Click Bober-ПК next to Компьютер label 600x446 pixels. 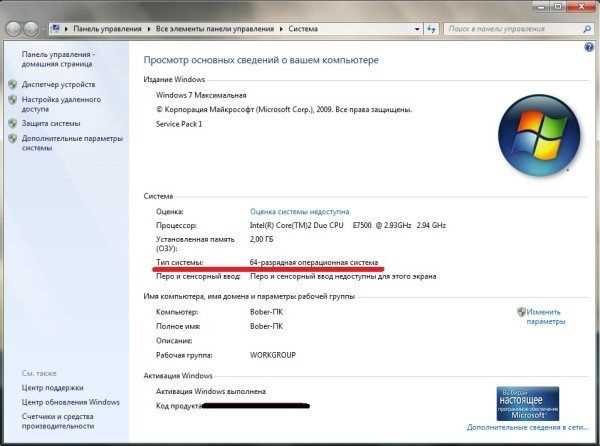coord(266,312)
